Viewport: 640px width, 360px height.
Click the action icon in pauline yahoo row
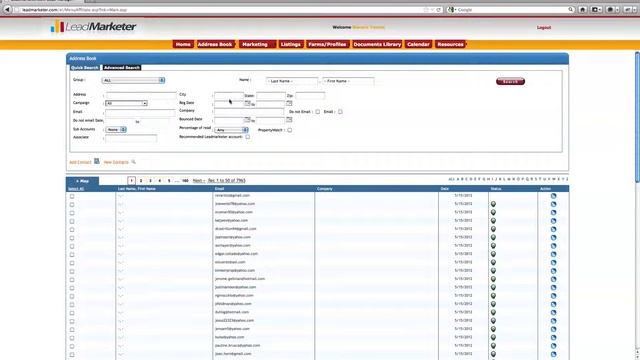tap(553, 346)
